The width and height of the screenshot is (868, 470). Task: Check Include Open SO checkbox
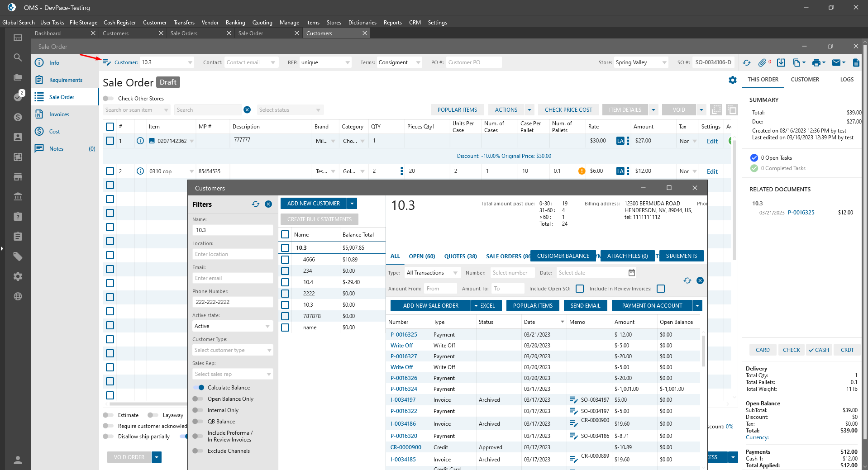580,289
